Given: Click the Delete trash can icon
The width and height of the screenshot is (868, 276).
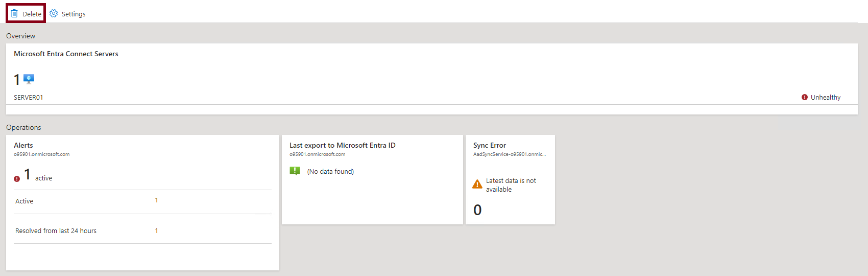Looking at the screenshot, I should 14,13.
